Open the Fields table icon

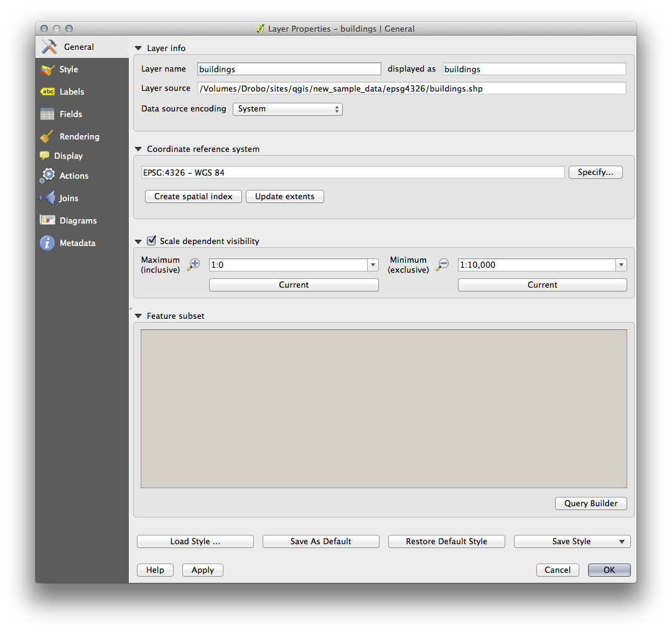click(x=48, y=114)
